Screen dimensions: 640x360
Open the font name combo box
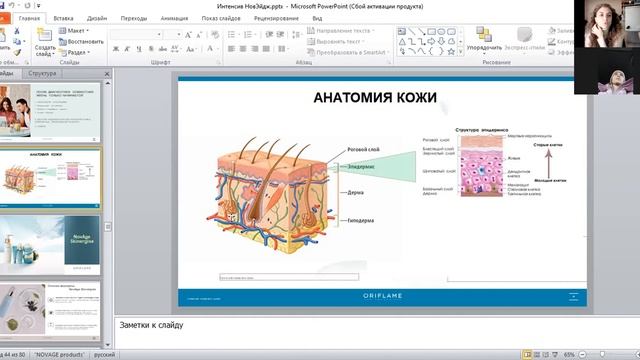[137, 35]
